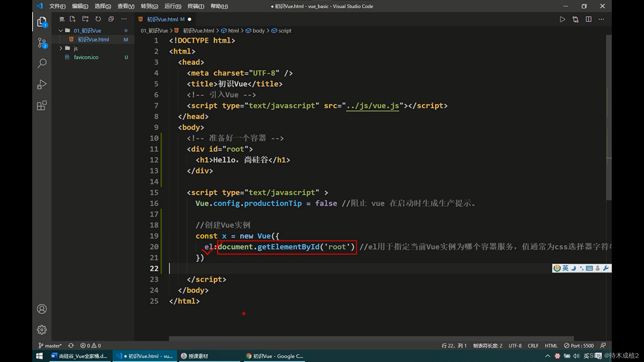Open errors and warnings count in status bar
The image size is (644, 362).
tap(91, 346)
